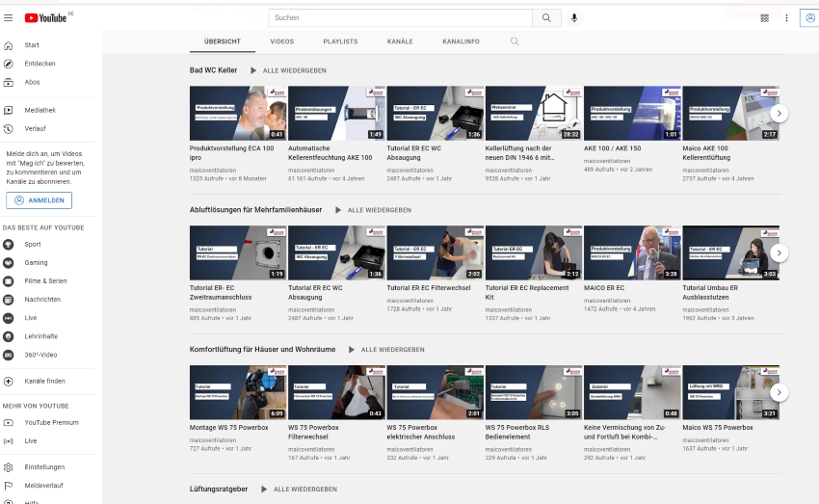Open Keine Vermischung von Zu- und Fortluft thumbnail
The image size is (819, 504).
(632, 392)
